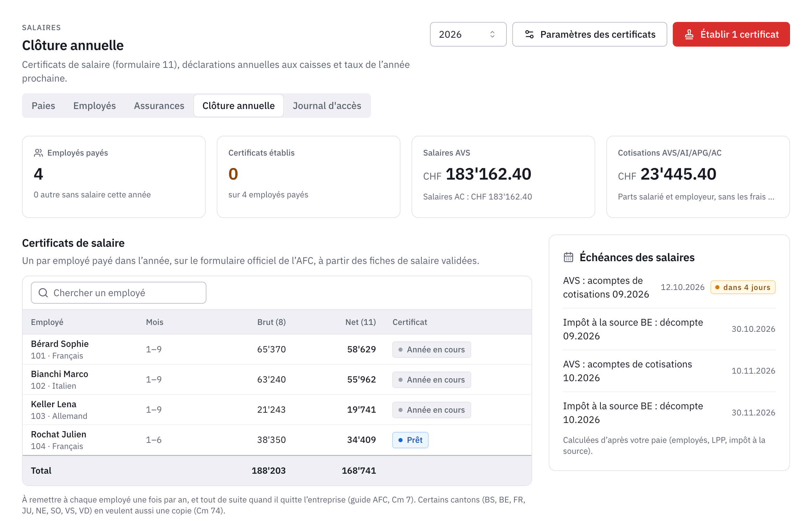Click the stamp icon in Établir button

point(689,34)
